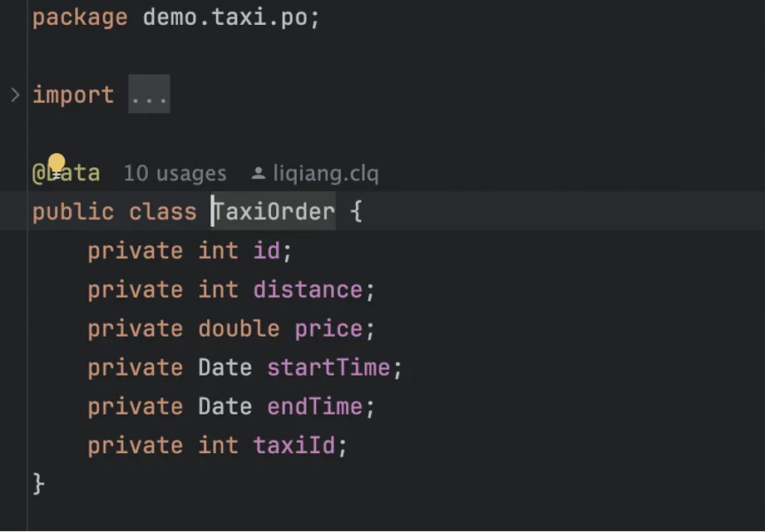This screenshot has height=532, width=765.
Task: Select the TaxiOrder class name
Action: pos(274,212)
